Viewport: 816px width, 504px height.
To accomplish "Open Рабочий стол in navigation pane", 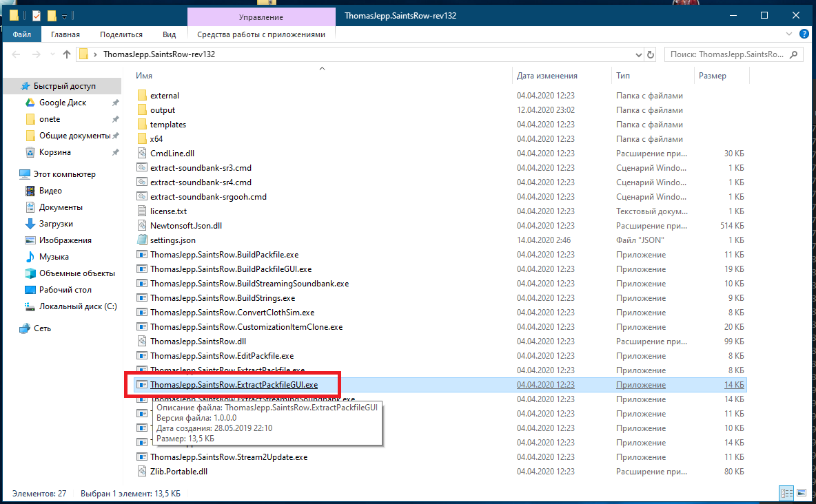I will click(65, 290).
